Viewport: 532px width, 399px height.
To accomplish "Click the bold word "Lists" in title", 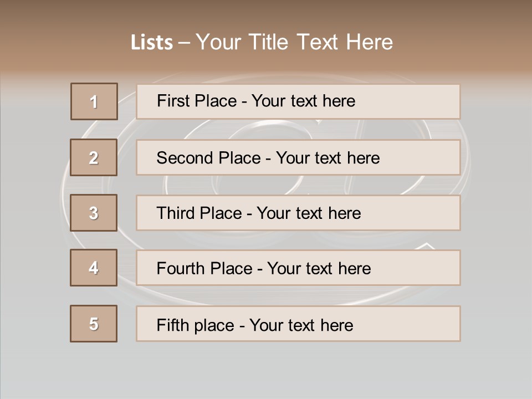I will tap(152, 43).
